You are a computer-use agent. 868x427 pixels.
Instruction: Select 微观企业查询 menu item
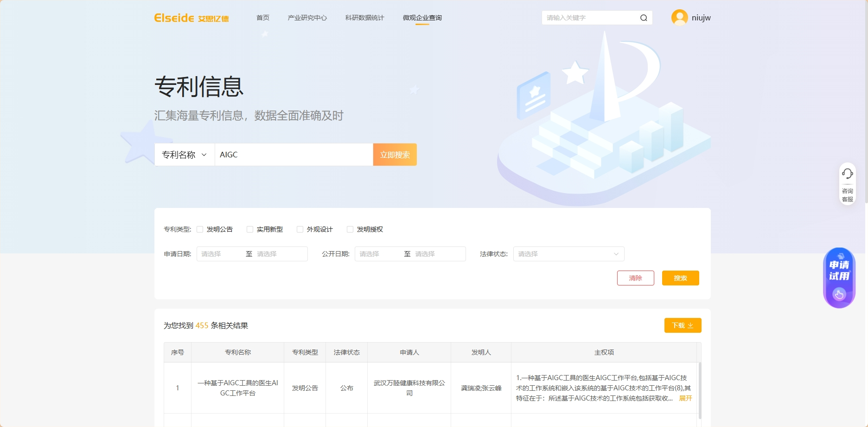422,18
